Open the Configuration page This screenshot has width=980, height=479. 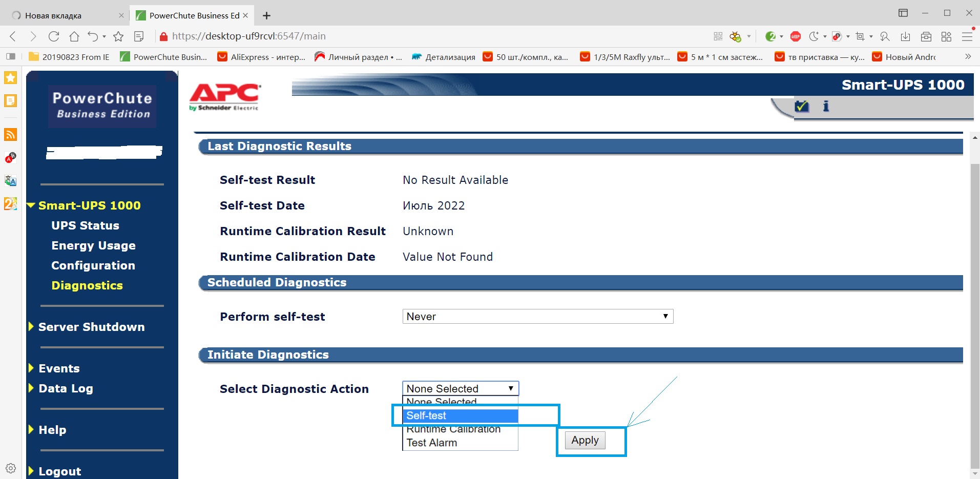[93, 265]
